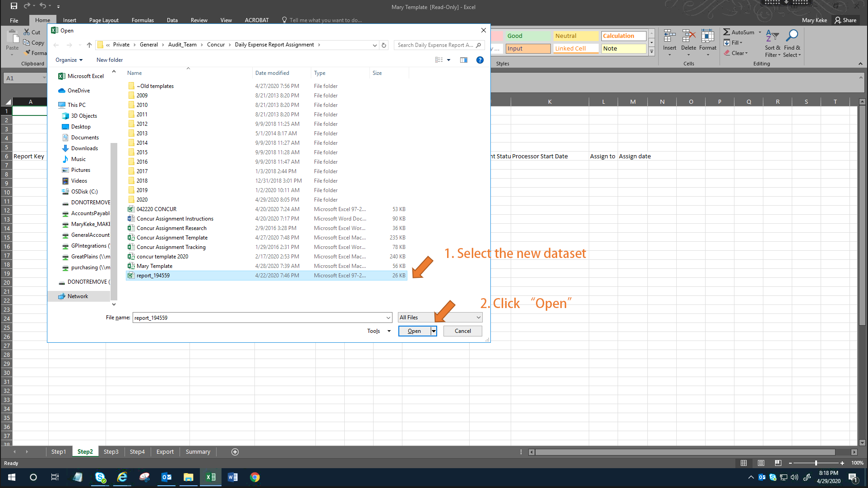This screenshot has width=868, height=488.
Task: Click the Refresh folder icon
Action: [x=384, y=45]
